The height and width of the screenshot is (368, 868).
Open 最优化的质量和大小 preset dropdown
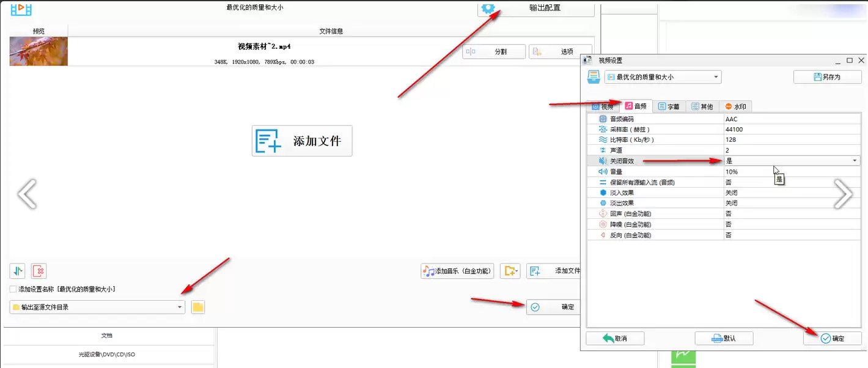[663, 77]
